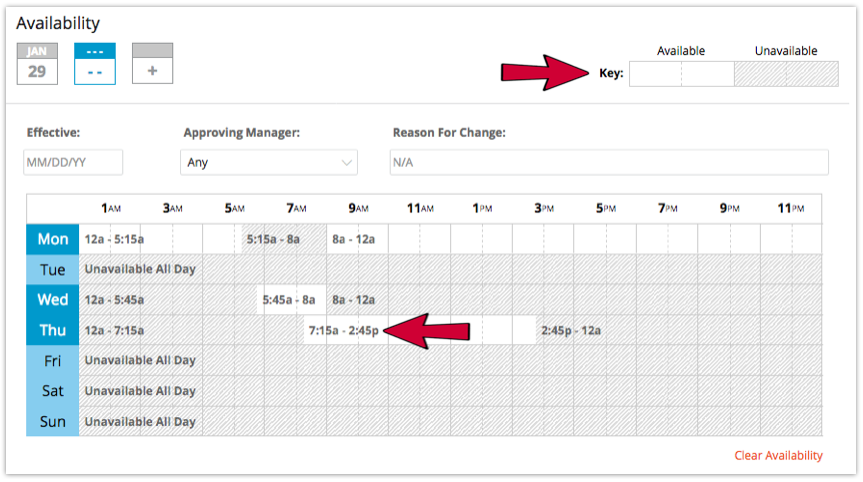Select the Thu day row header
863x482 pixels.
point(53,330)
